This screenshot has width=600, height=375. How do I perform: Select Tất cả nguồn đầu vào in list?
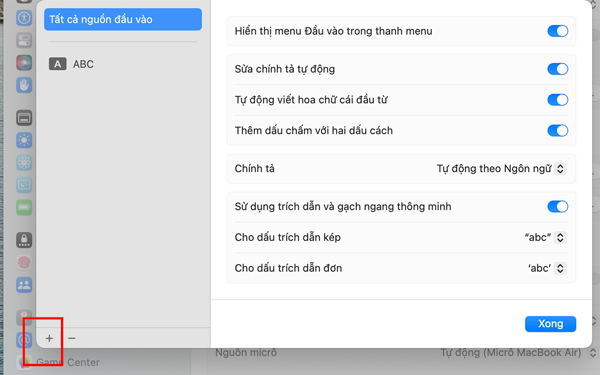point(123,19)
